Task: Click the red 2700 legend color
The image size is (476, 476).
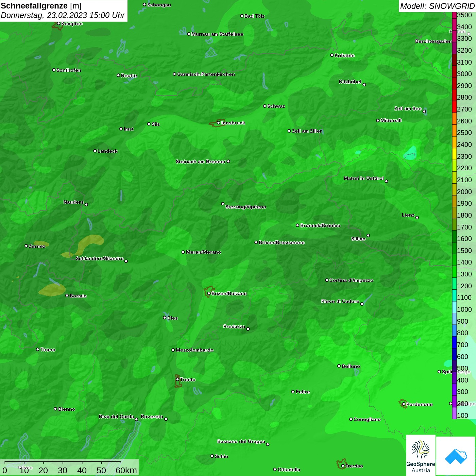Action: 454,107
